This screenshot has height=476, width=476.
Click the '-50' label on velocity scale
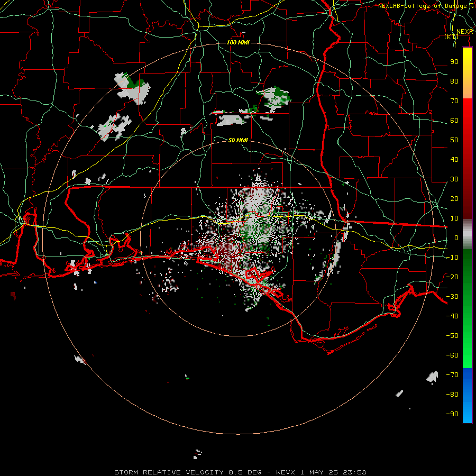click(452, 335)
